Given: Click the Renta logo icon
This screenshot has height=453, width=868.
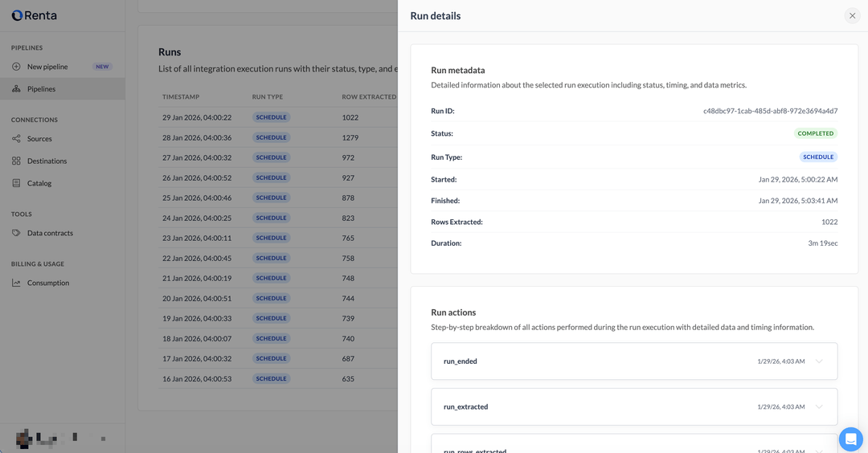Looking at the screenshot, I should (x=17, y=15).
